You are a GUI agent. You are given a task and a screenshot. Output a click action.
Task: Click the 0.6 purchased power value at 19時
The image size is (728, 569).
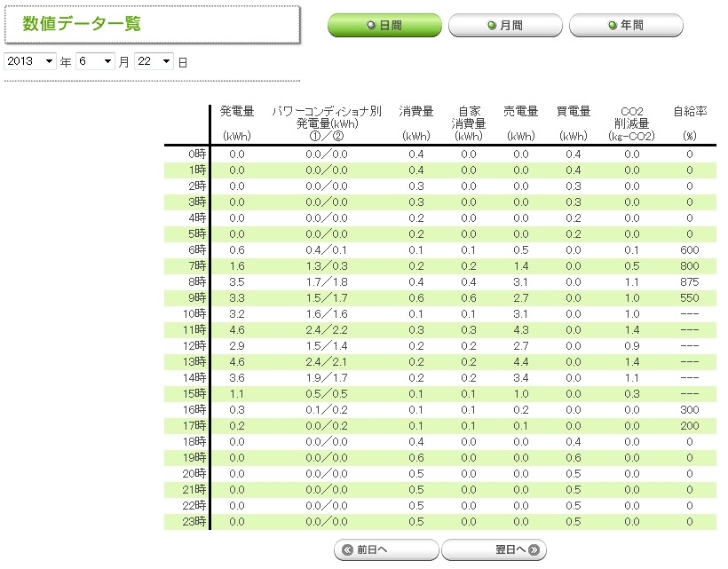tap(574, 458)
